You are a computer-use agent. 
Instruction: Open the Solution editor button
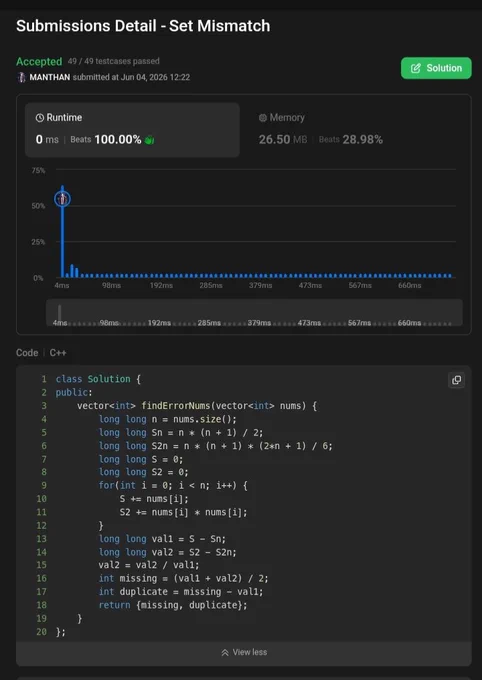[436, 68]
